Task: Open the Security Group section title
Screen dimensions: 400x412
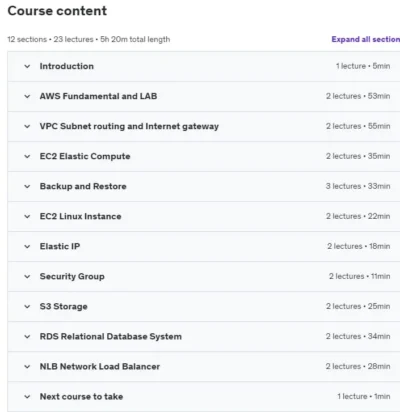Action: click(x=72, y=276)
